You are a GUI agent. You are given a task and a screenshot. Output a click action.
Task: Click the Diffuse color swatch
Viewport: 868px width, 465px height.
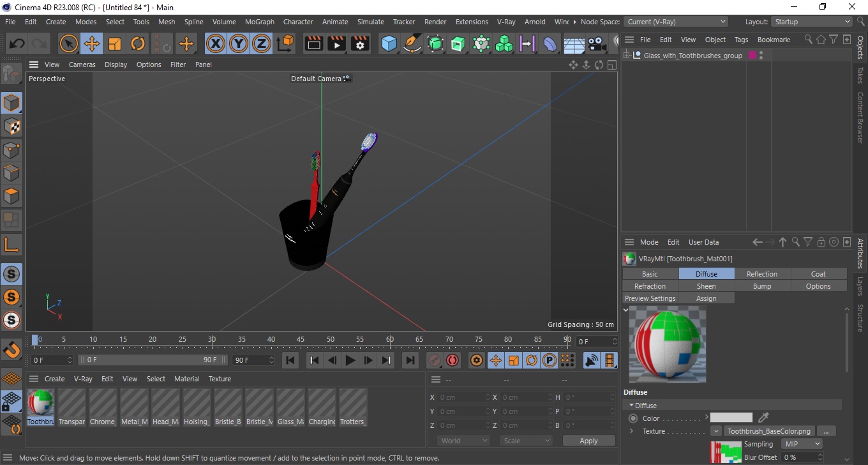(731, 418)
